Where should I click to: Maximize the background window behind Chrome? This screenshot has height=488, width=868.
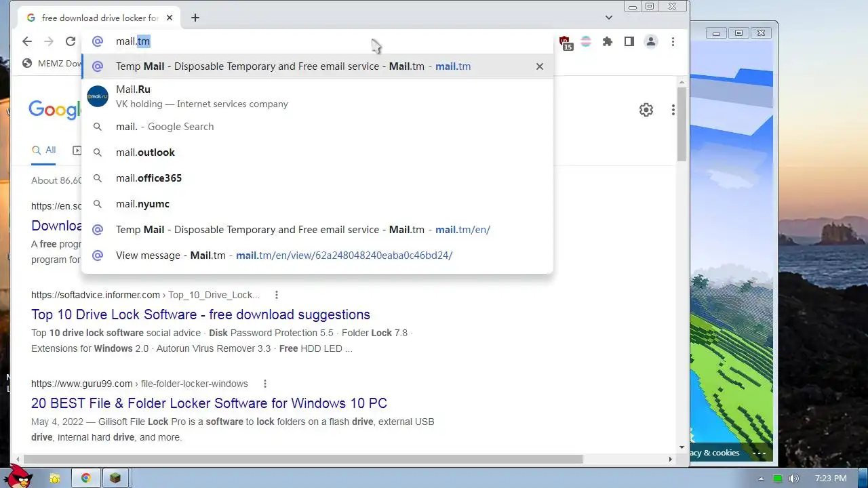coord(739,33)
